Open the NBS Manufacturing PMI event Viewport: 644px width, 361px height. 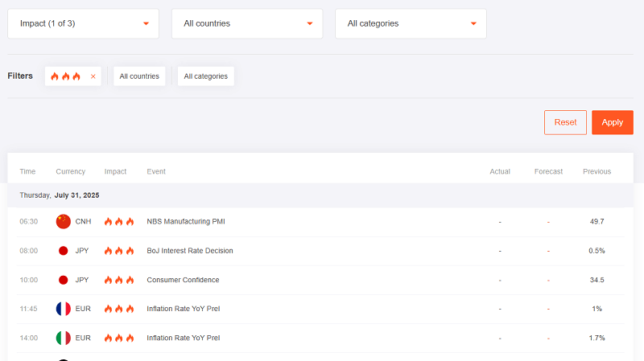(x=186, y=222)
